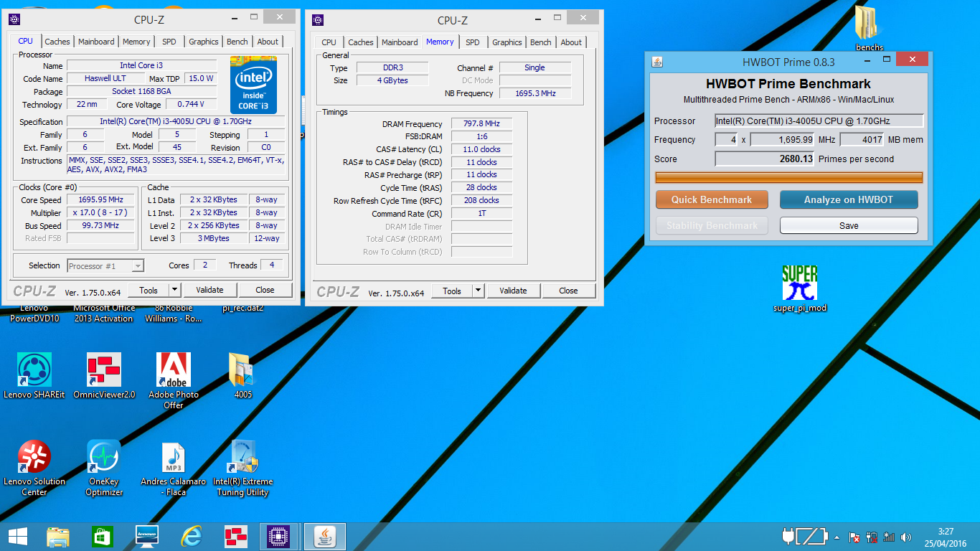Switch to CPU tab in right CPU-Z
Screen dimensions: 980x551
329,42
